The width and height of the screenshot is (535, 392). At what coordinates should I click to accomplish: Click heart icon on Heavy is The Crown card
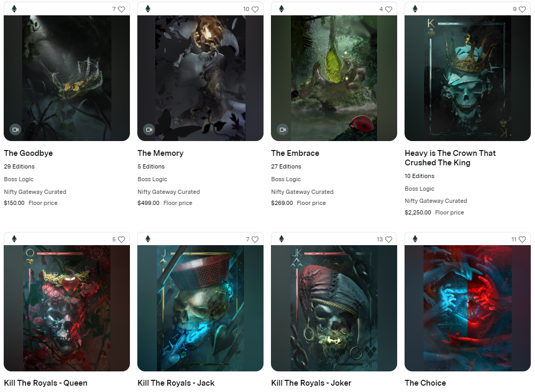[522, 9]
